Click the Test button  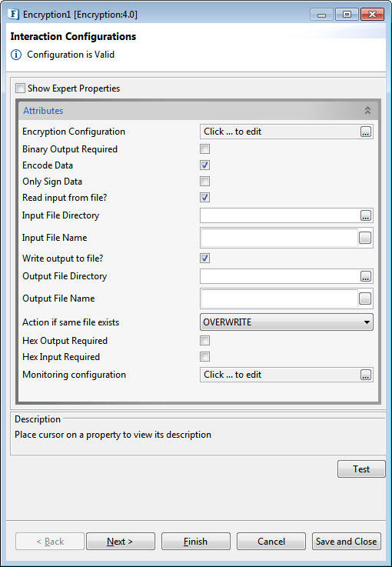tap(361, 469)
